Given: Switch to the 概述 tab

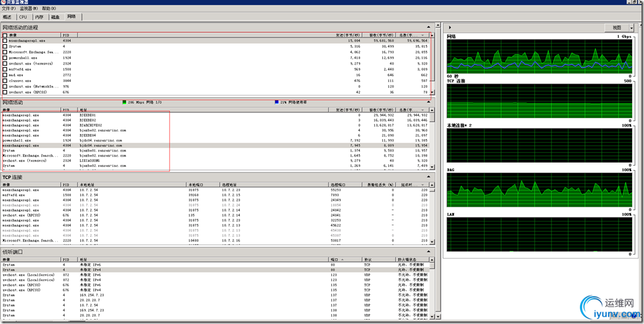Looking at the screenshot, I should click(7, 17).
